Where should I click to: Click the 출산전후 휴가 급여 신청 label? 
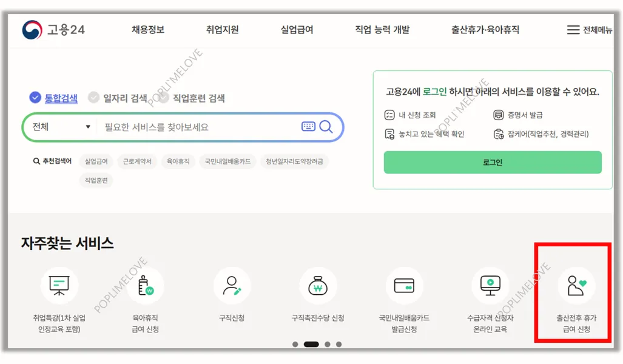coord(576,323)
